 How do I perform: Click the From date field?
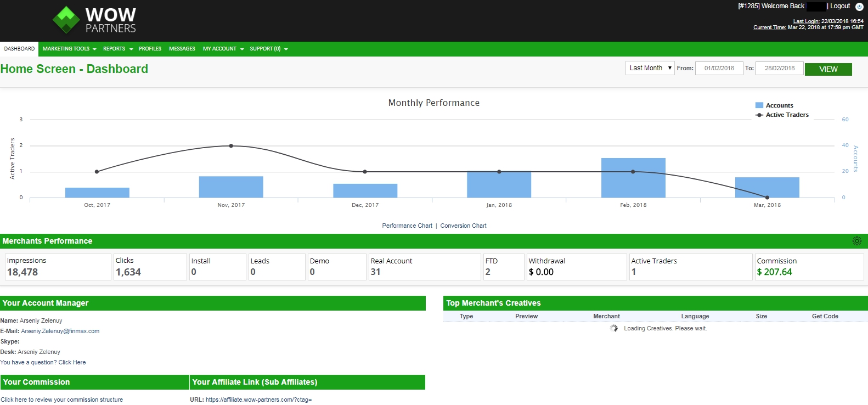pos(719,68)
